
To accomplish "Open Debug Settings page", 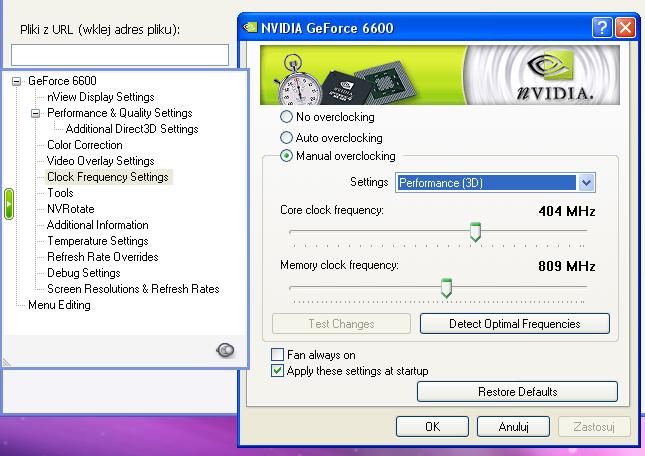I will [84, 273].
